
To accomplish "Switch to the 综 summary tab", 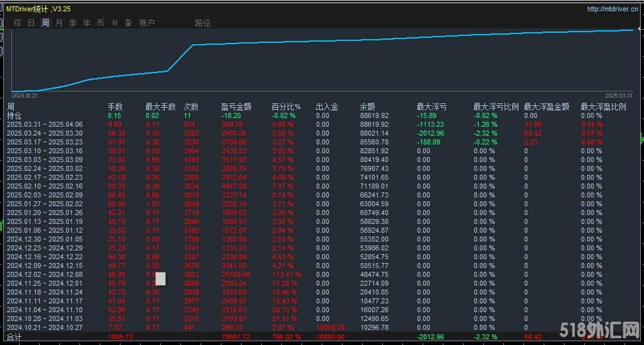I will (17, 23).
